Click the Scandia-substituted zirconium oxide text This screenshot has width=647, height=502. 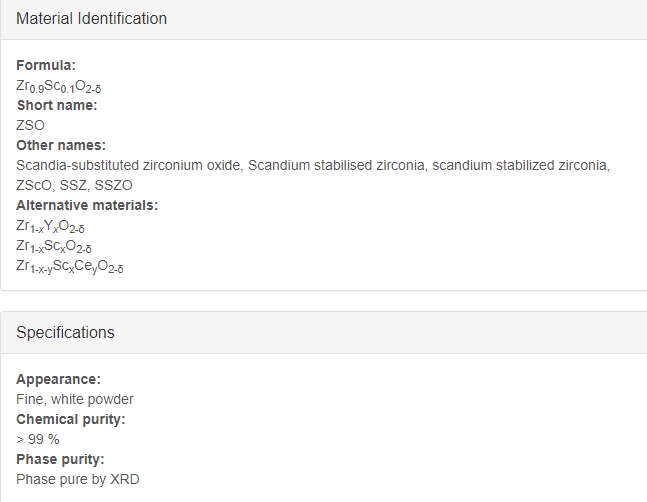130,165
